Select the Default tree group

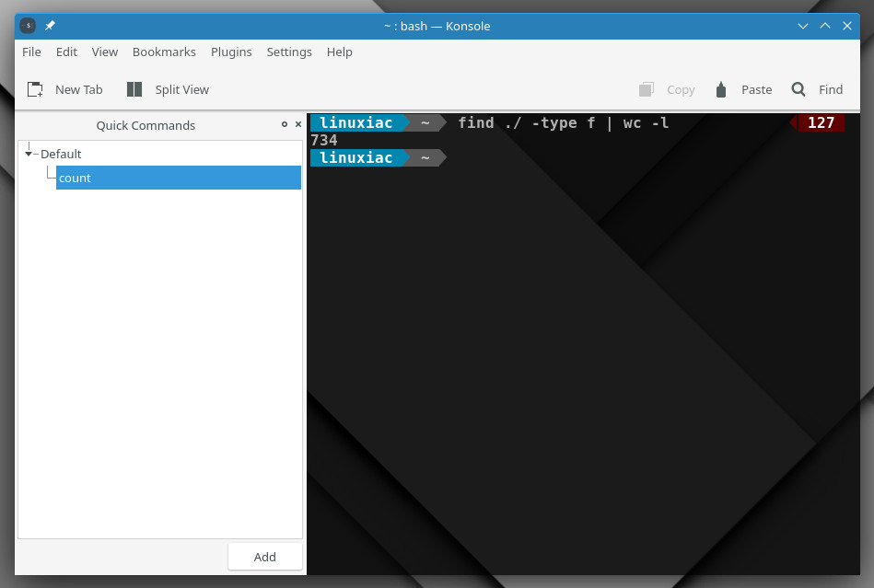click(61, 154)
